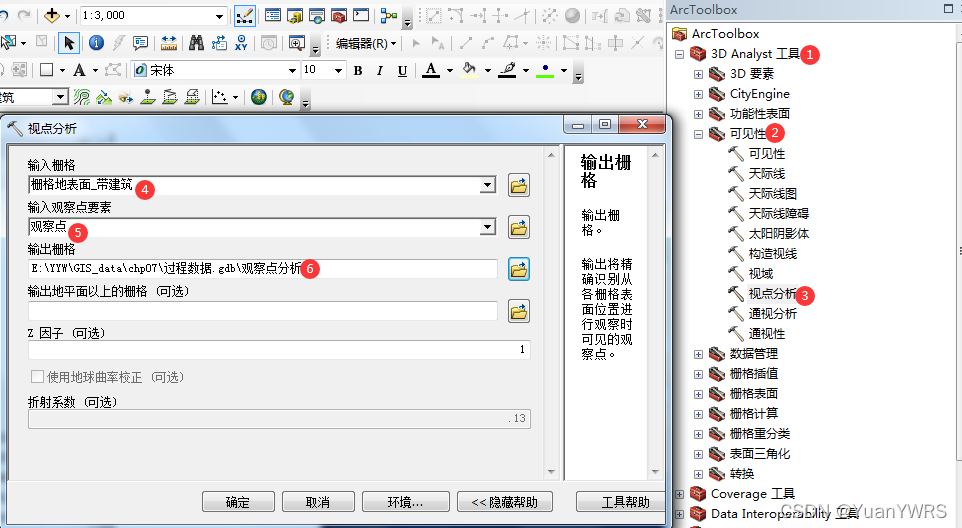Pick the font color swatch 'A'
This screenshot has width=962, height=528.
pos(431,71)
